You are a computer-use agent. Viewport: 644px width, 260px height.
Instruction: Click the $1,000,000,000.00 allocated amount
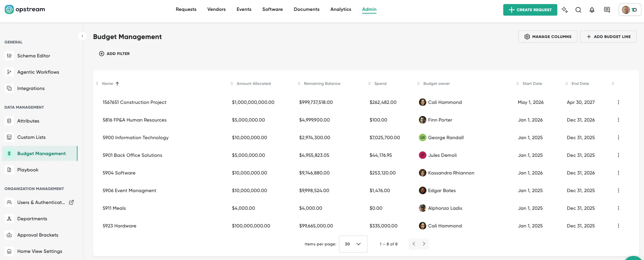pyautogui.click(x=253, y=102)
